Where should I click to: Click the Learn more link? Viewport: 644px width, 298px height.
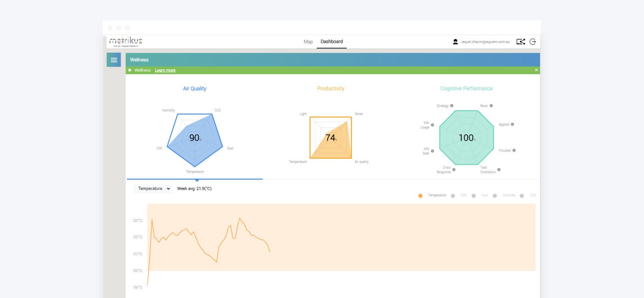(165, 70)
